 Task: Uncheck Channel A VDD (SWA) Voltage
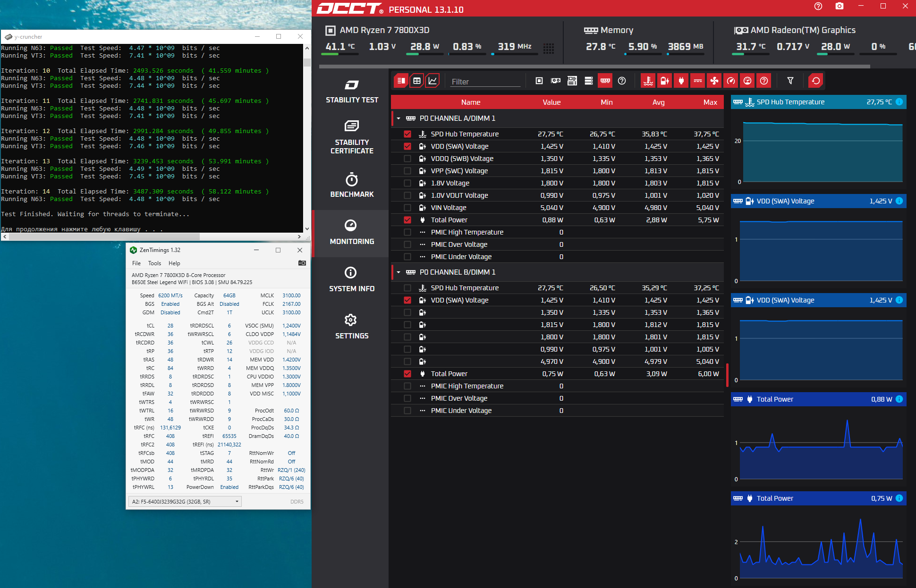click(407, 146)
